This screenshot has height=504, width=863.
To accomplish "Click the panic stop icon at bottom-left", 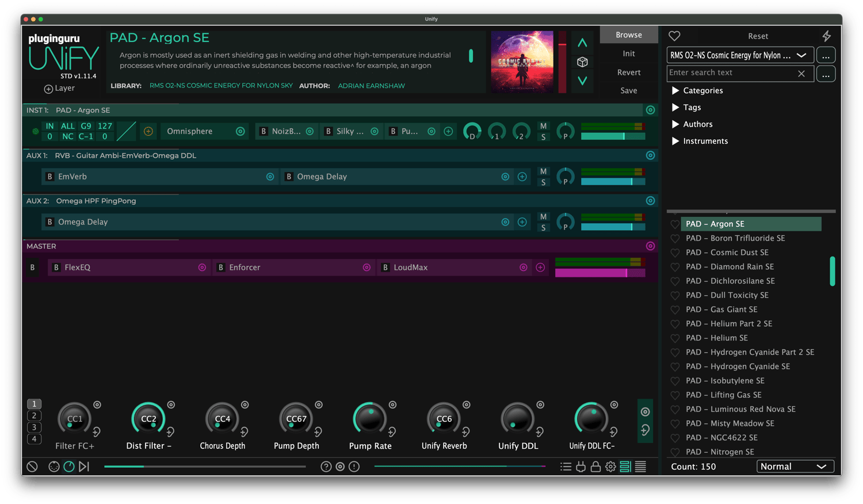I will pos(32,467).
